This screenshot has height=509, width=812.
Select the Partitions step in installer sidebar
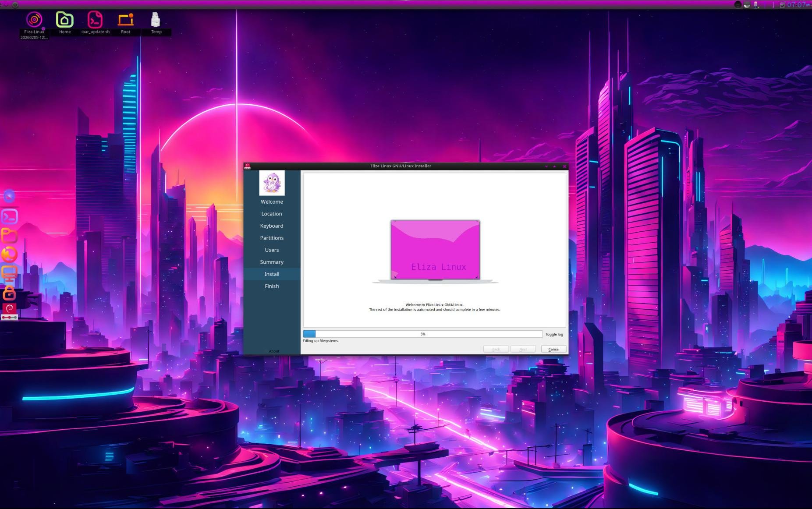[x=272, y=238]
